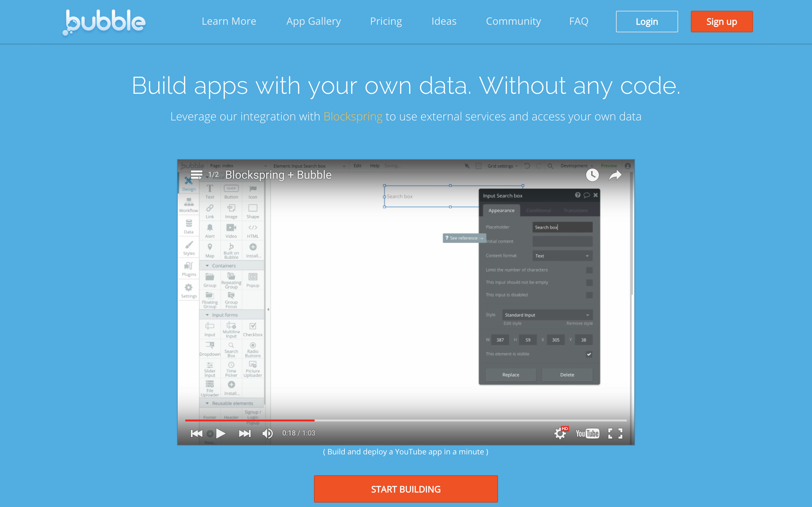812x507 pixels.
Task: Open the YouTube playlist list icon
Action: tap(196, 175)
